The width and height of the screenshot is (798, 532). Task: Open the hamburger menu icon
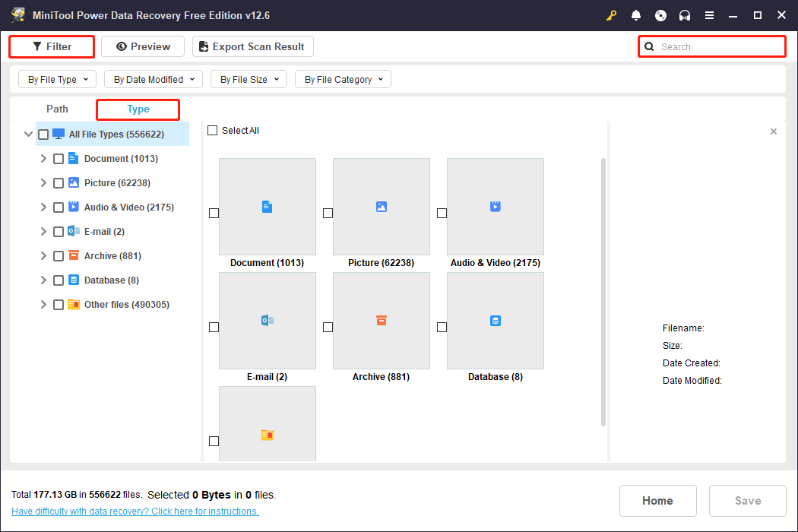(709, 14)
